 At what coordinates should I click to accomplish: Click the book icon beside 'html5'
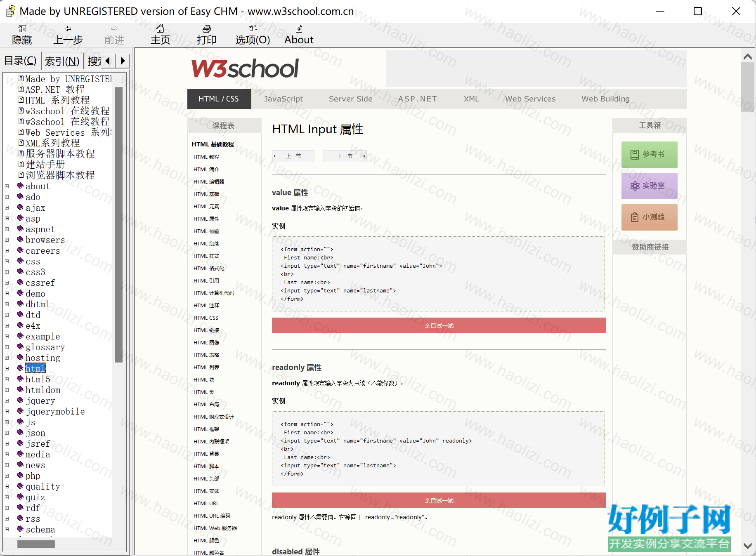click(x=20, y=379)
